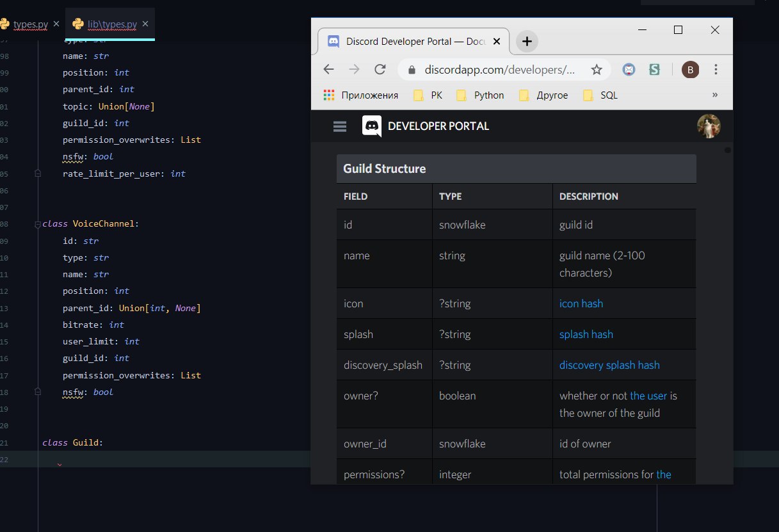Image resolution: width=779 pixels, height=532 pixels.
Task: Open the green S extension icon
Action: coord(654,69)
